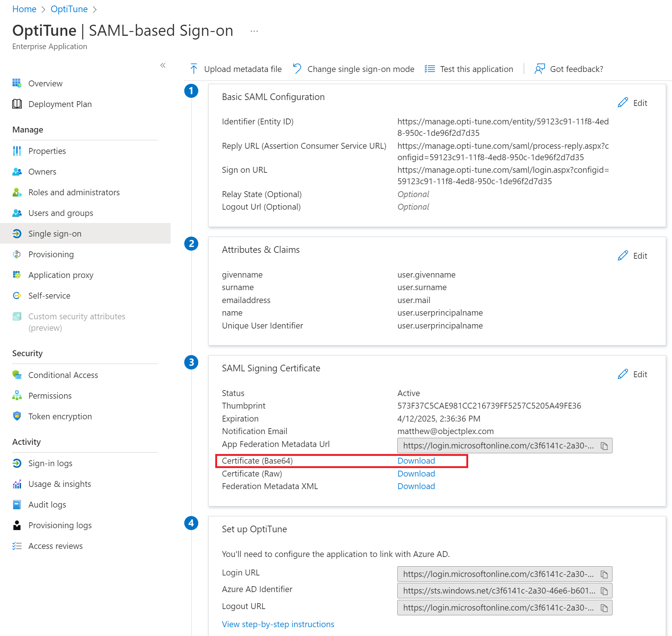Select the Expiration date 4/12/2025 value
Screen dimensions: 672x636
pos(439,419)
